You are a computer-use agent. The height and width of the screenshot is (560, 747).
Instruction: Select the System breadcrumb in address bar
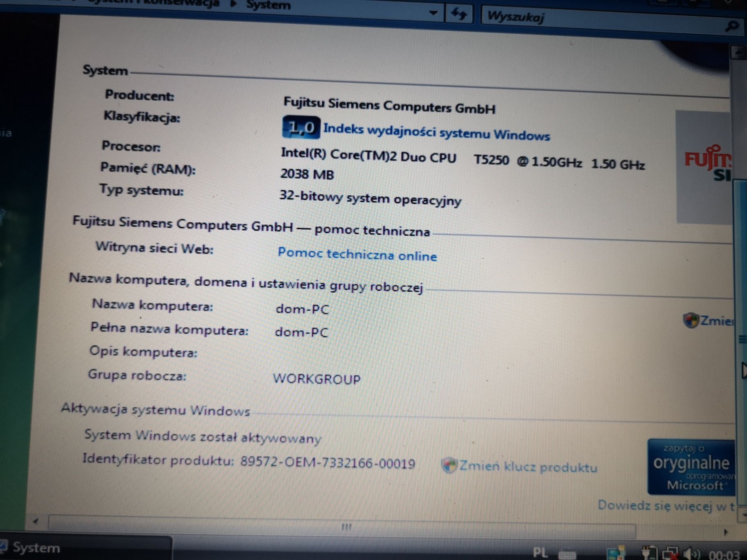pyautogui.click(x=269, y=5)
